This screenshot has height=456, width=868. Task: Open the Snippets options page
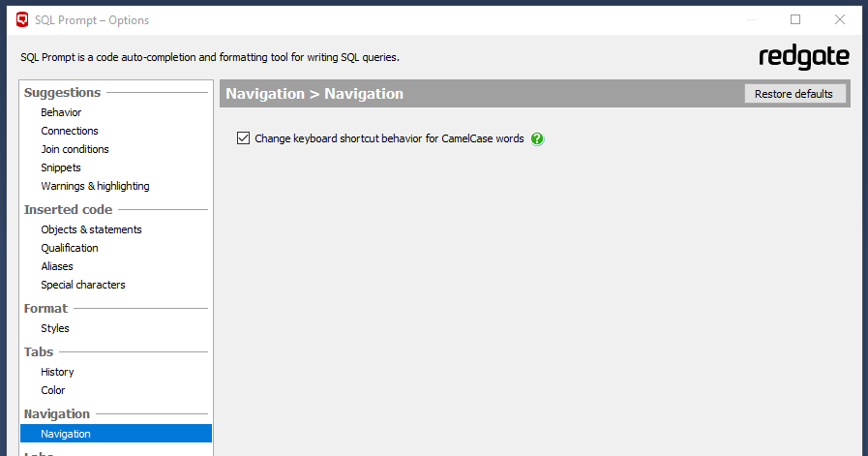61,167
